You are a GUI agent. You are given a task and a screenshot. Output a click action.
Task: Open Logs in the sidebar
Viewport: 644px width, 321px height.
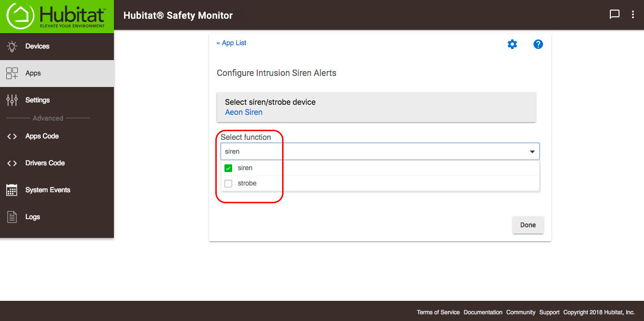pos(57,217)
